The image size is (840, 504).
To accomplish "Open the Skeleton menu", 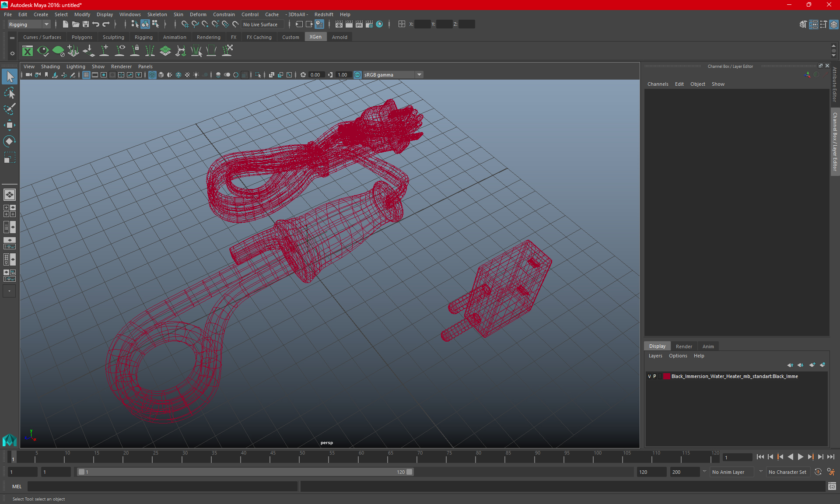I will coord(157,14).
